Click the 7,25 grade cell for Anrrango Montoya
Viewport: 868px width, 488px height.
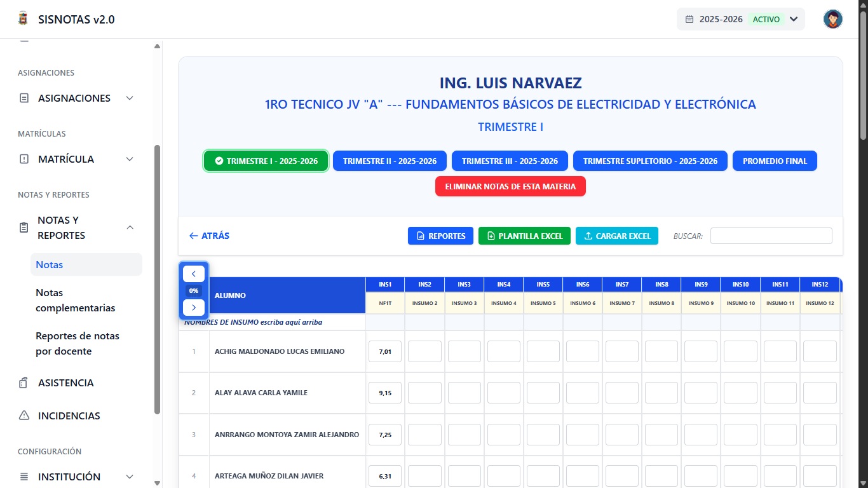385,435
